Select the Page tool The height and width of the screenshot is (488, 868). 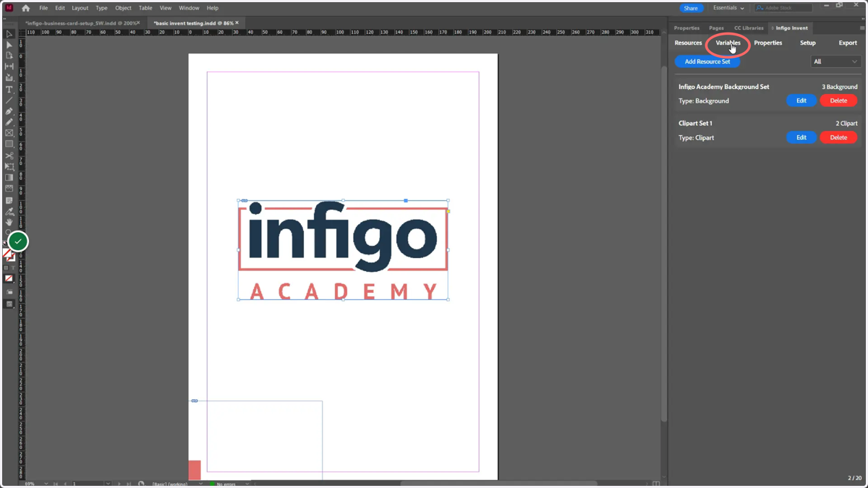point(9,56)
